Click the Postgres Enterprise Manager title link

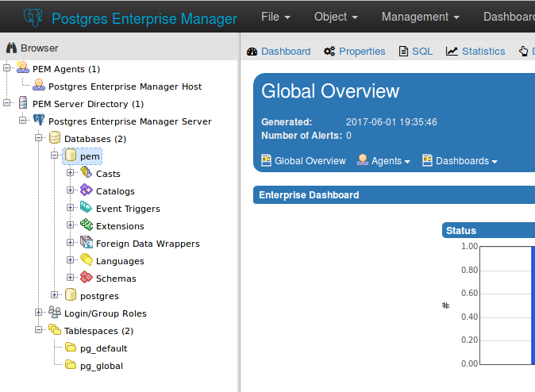point(144,18)
